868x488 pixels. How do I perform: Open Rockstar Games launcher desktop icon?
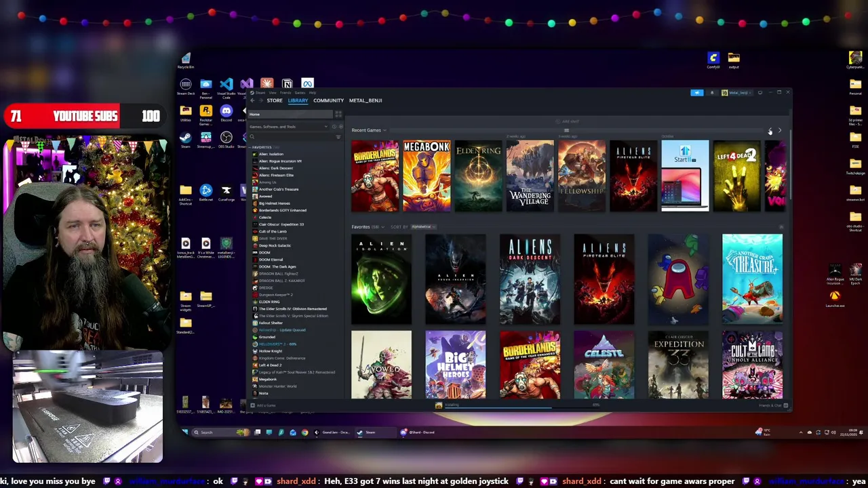pos(206,114)
